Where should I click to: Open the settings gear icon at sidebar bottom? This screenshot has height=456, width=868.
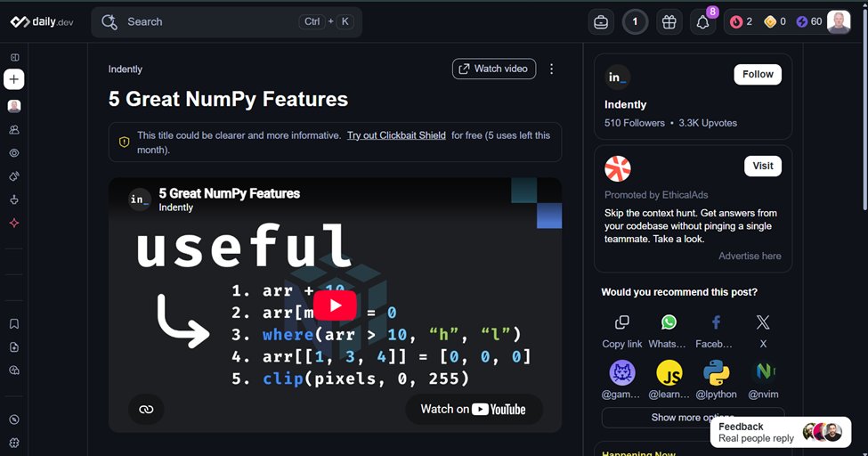click(x=14, y=443)
